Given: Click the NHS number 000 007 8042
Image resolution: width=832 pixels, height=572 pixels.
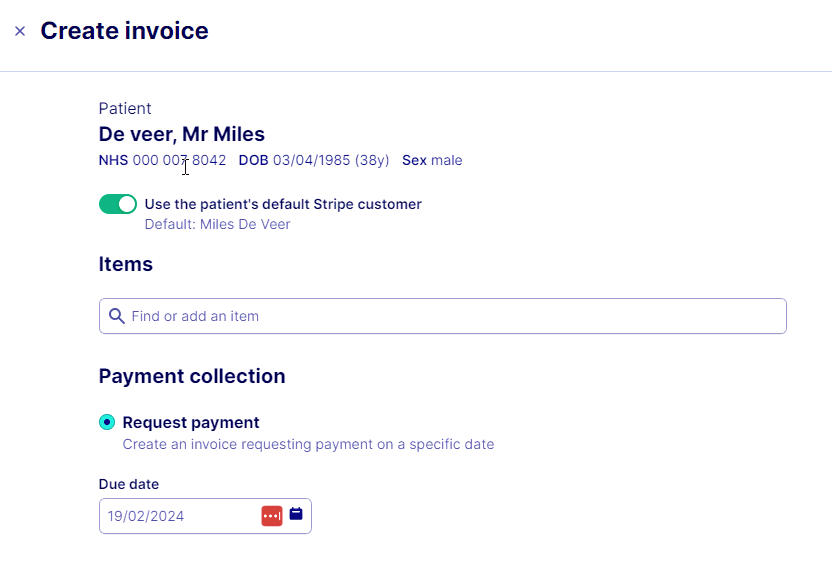Looking at the screenshot, I should click(x=179, y=160).
